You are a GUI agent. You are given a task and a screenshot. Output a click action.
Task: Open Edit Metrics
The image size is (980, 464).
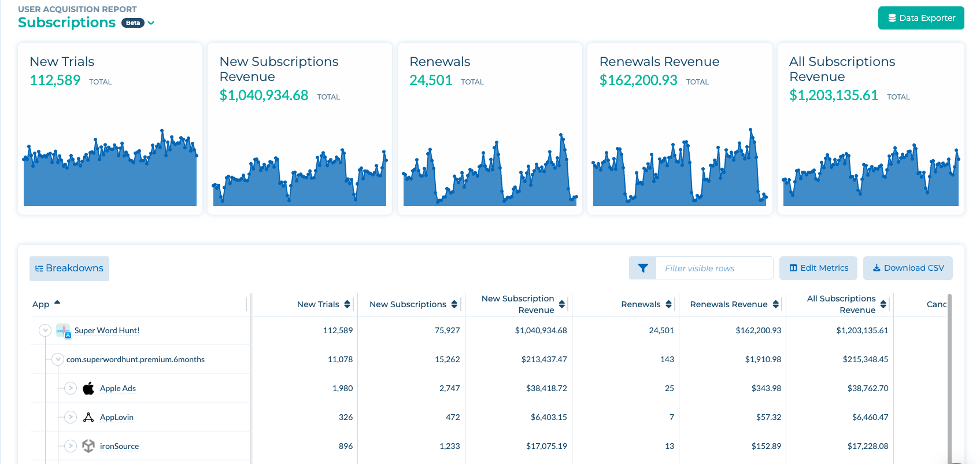coord(819,268)
